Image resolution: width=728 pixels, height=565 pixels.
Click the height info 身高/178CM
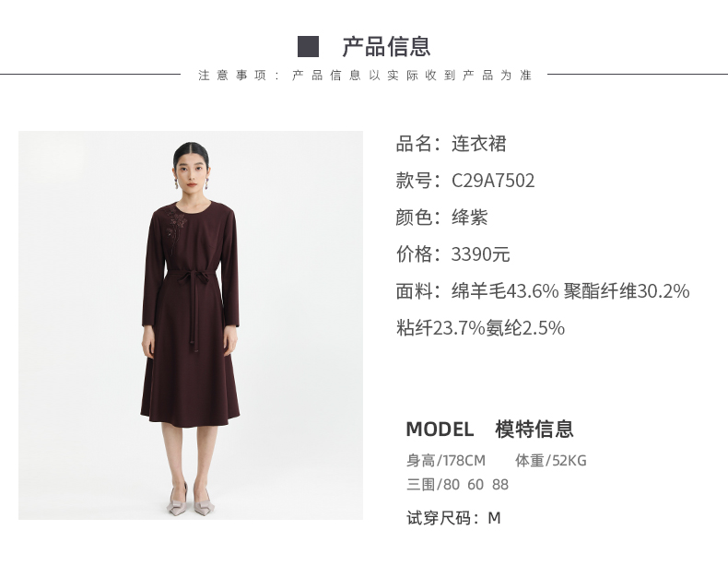tap(446, 461)
